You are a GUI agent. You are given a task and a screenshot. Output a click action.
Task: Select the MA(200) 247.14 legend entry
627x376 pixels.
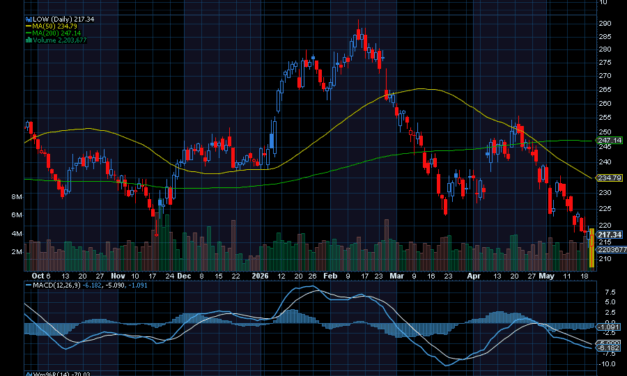point(56,33)
